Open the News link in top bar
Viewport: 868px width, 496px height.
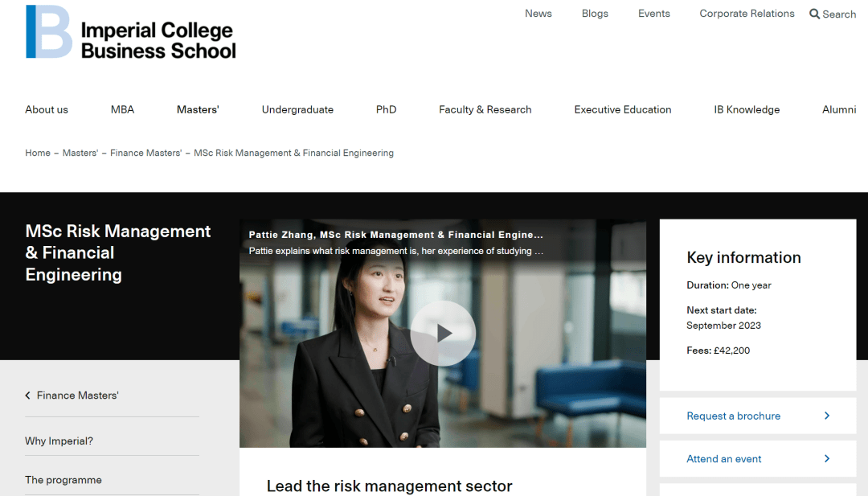tap(538, 14)
